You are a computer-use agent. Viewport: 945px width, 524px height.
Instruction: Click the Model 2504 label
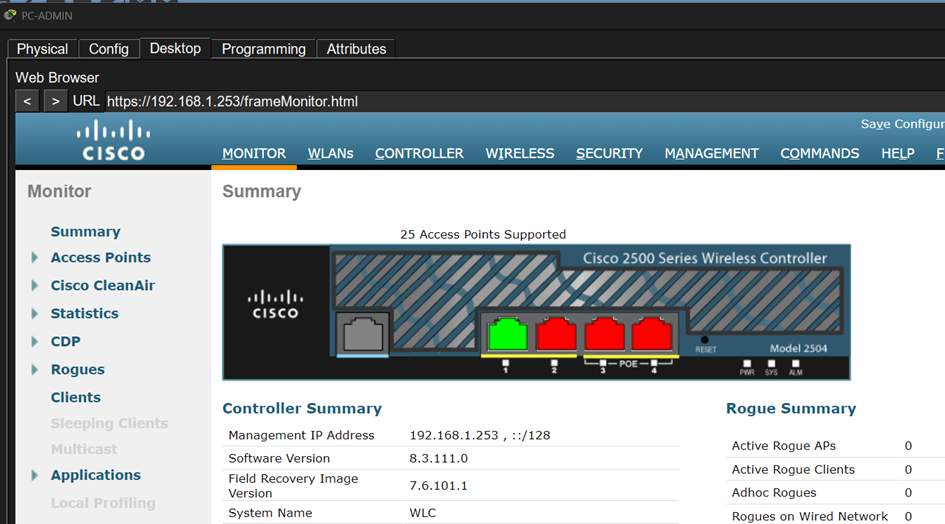tap(798, 349)
